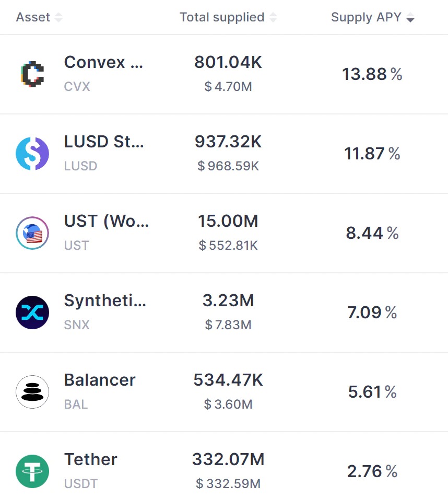
Task: Select the Balancer asset name
Action: click(100, 380)
